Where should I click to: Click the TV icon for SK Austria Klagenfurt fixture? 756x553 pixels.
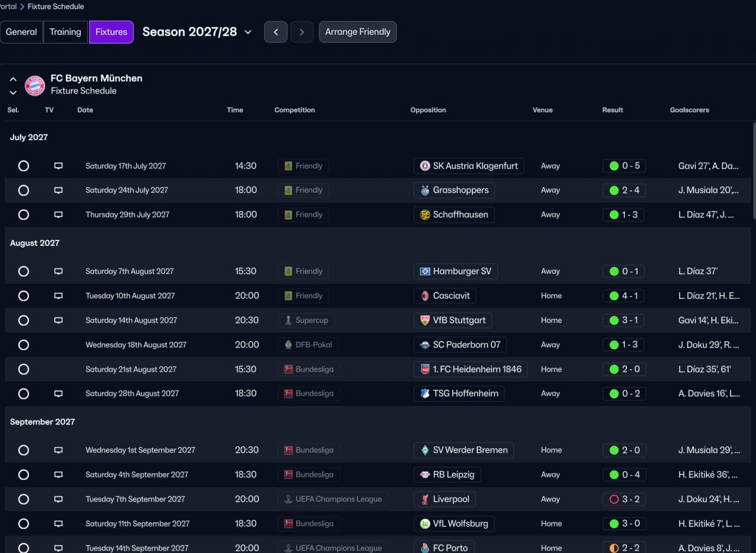click(x=58, y=166)
